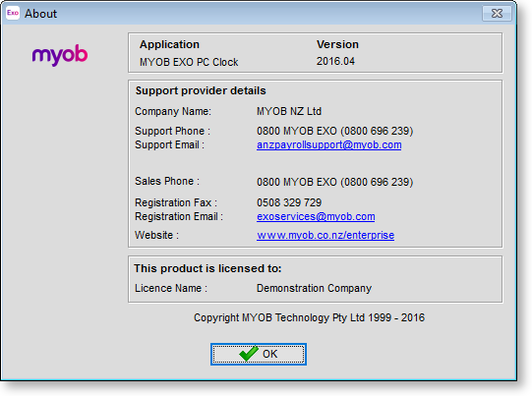Click the OK button
The height and width of the screenshot is (396, 532).
[259, 354]
